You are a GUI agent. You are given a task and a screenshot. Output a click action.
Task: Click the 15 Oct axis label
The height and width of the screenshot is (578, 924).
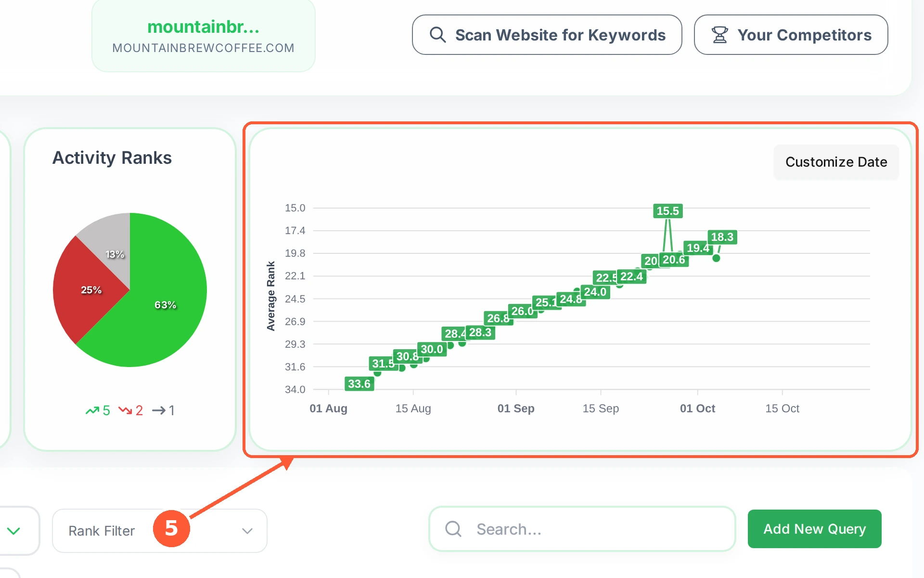click(x=782, y=408)
